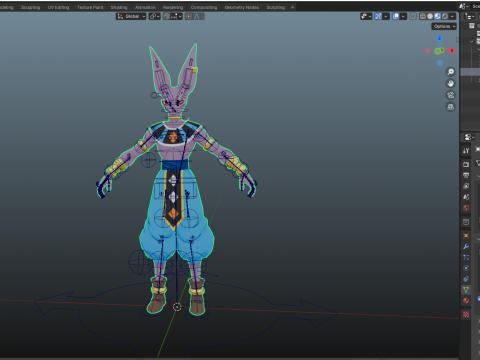Click the zoom magnifier viewport button
480x360 pixels.
[451, 72]
